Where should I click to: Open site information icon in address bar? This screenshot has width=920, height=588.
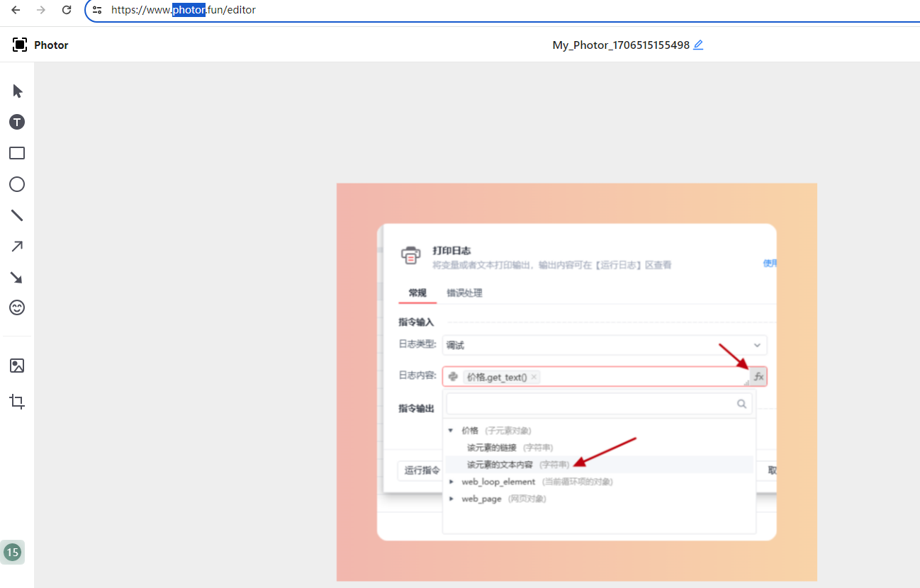click(98, 10)
